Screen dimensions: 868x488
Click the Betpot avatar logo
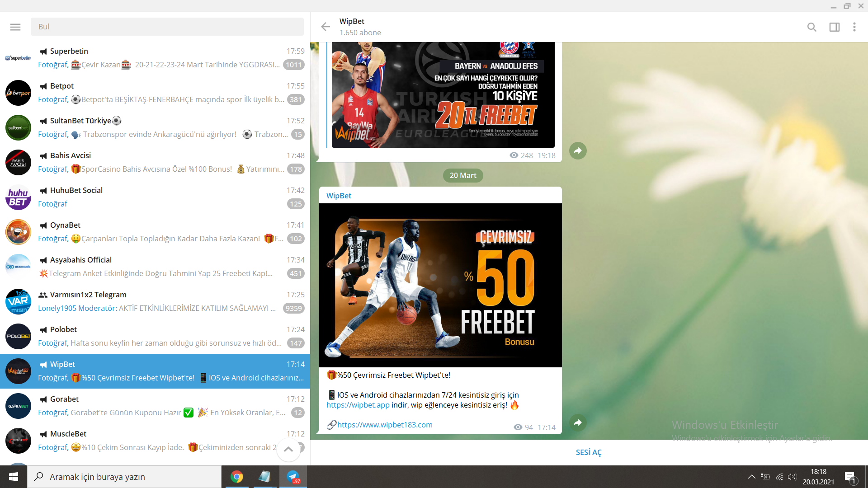coord(18,93)
